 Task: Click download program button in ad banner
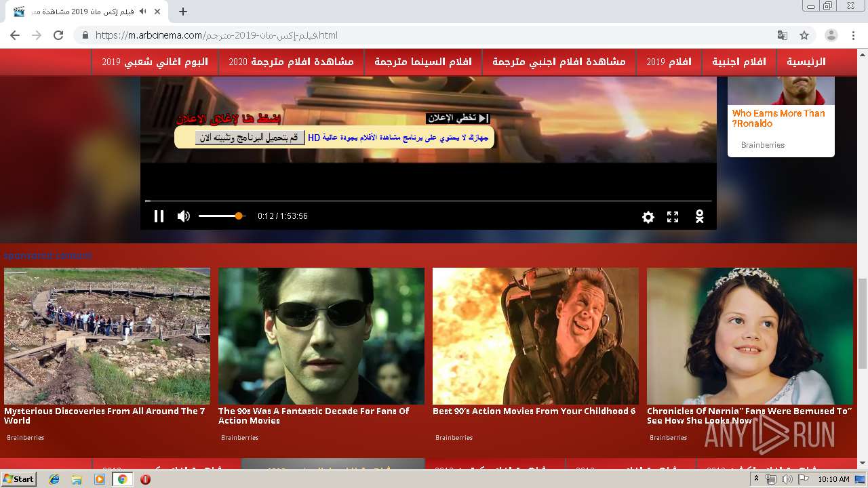[250, 138]
